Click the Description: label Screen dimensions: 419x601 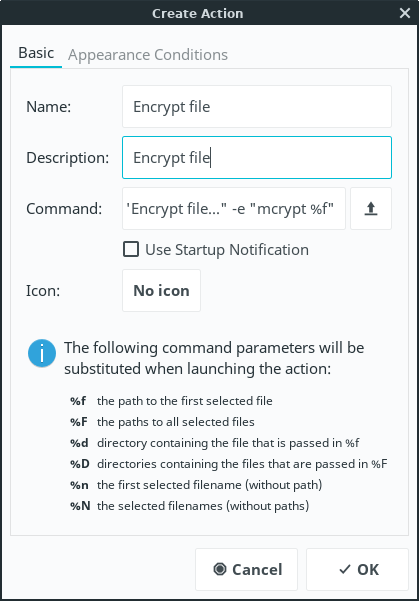68,158
